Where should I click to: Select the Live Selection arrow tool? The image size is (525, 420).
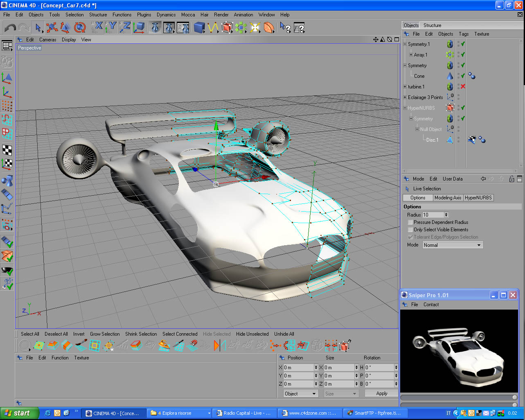38,27
